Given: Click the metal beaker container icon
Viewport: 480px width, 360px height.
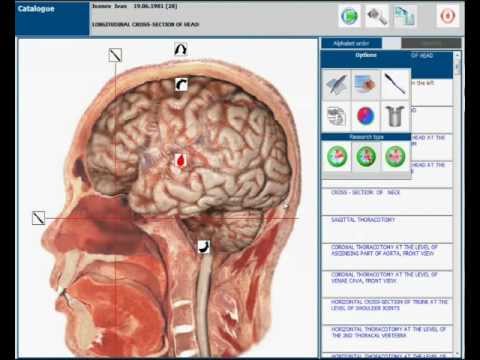Looking at the screenshot, I should tap(395, 116).
